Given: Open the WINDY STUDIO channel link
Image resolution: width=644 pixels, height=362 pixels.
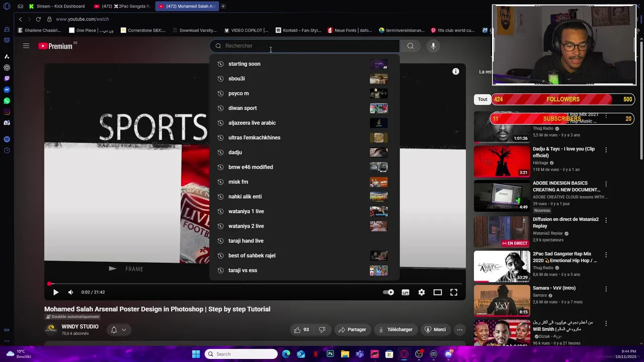Looking at the screenshot, I should tap(80, 327).
